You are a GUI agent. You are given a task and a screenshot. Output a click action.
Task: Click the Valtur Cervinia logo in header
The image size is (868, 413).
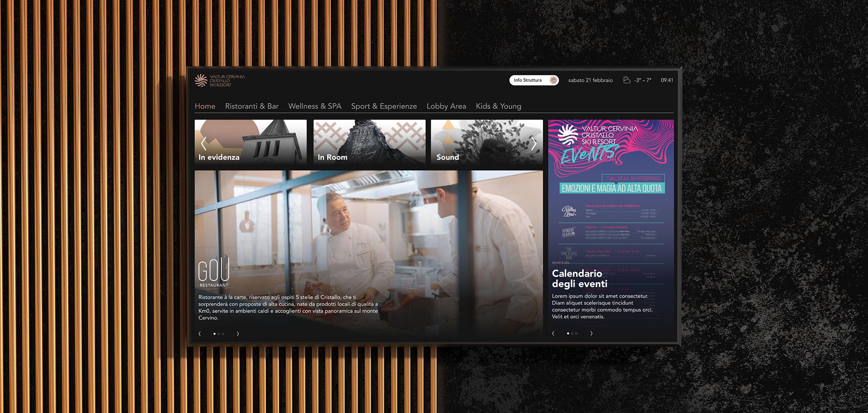220,81
